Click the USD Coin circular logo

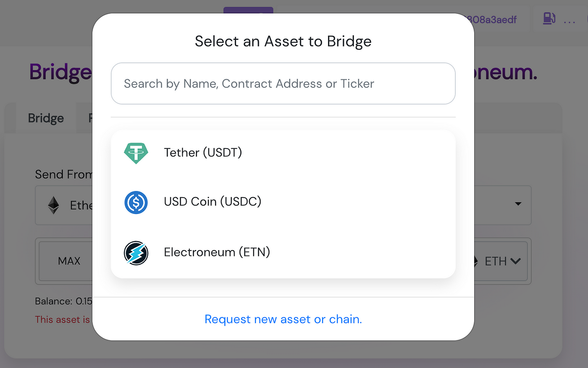[x=136, y=202]
